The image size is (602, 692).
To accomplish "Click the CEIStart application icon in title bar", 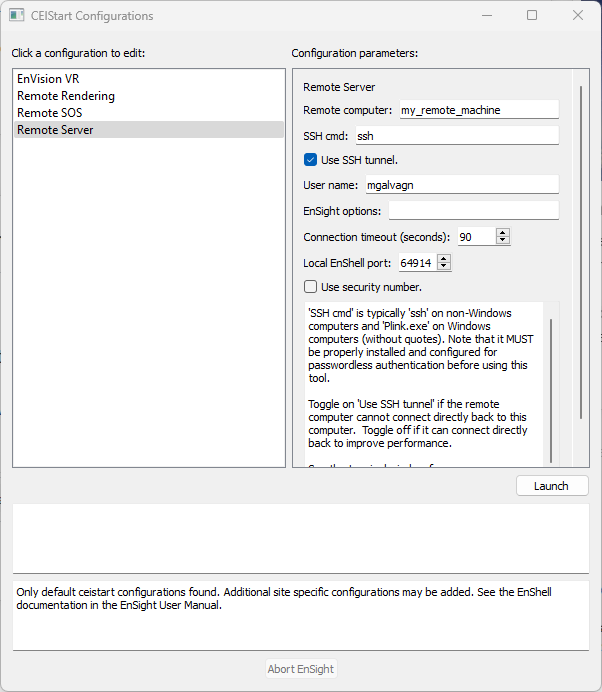I will pyautogui.click(x=17, y=15).
